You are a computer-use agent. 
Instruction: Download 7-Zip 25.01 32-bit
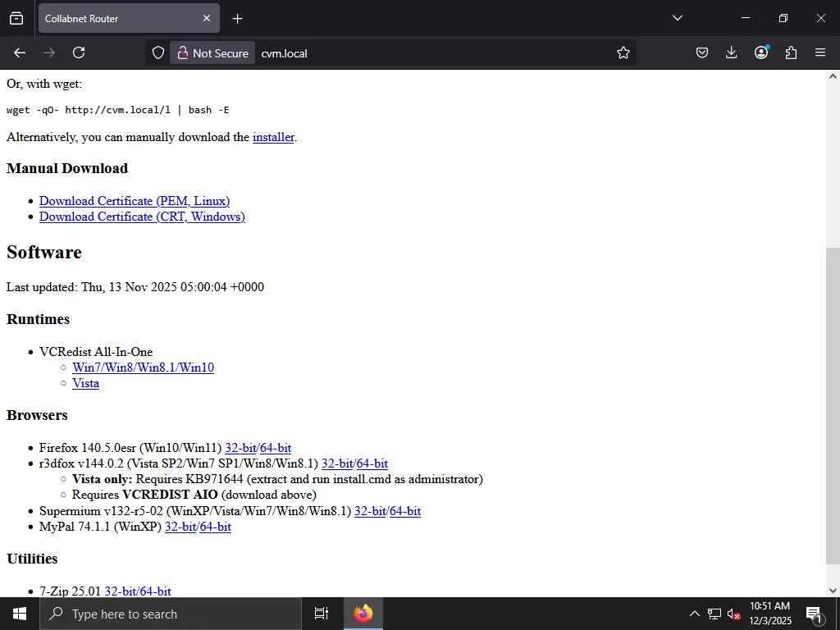[121, 591]
